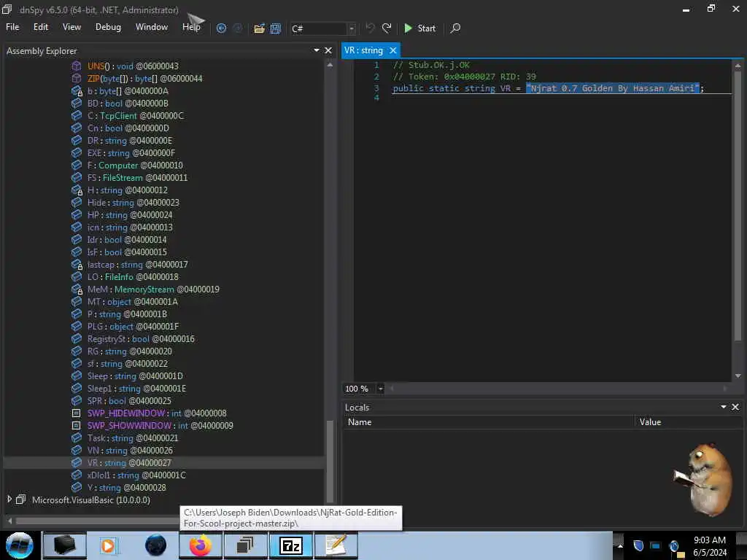Click the field icon next to BD : bool
747x560 pixels.
pos(76,104)
